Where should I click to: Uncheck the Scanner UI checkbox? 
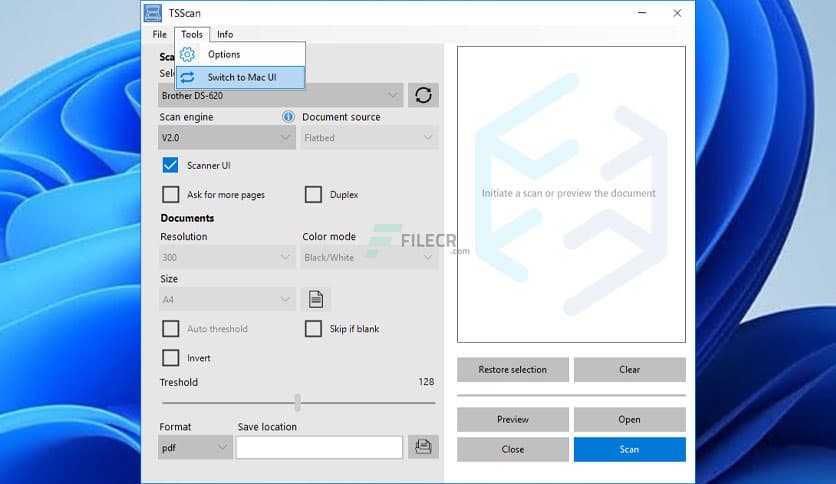coord(170,165)
